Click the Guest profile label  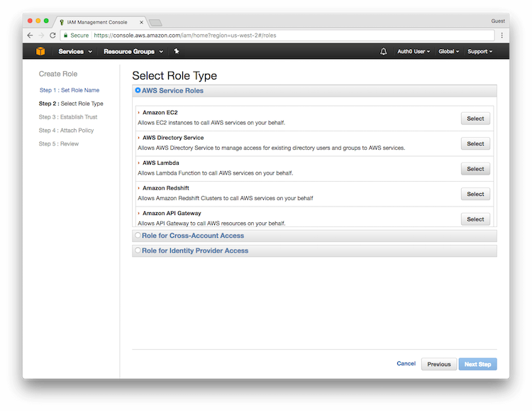(x=498, y=21)
